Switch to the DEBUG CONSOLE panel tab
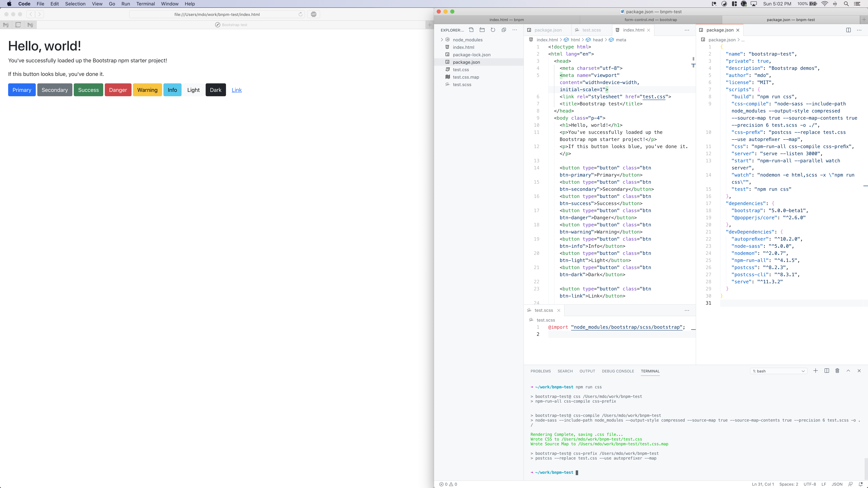Viewport: 868px width, 488px height. (x=618, y=371)
